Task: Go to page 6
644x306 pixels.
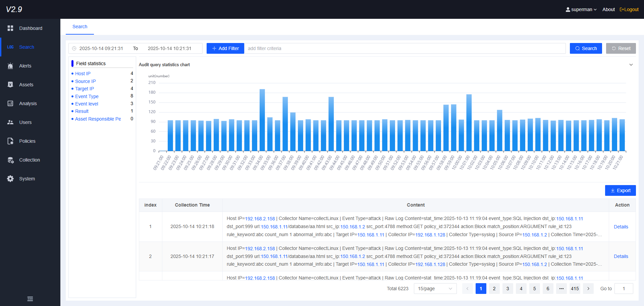Action: click(x=548, y=289)
